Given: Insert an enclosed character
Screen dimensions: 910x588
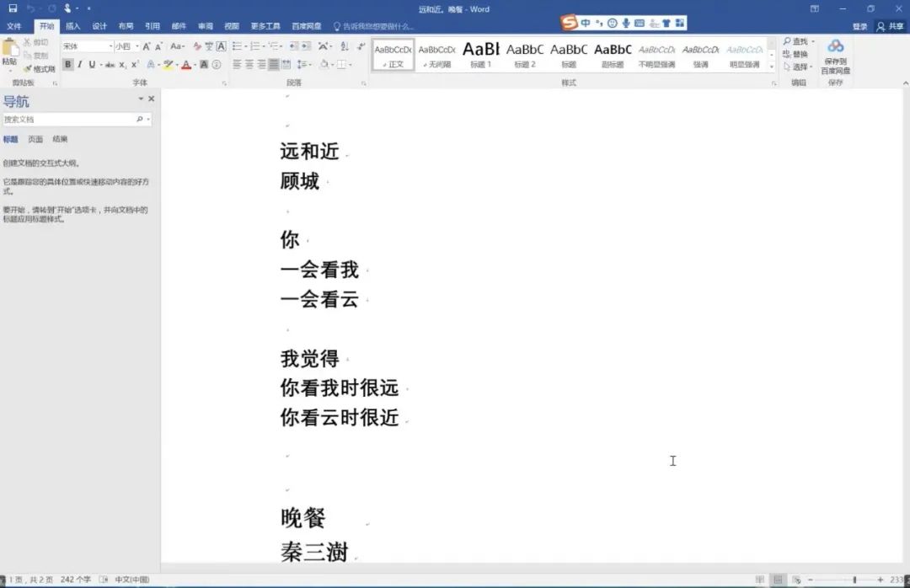Looking at the screenshot, I should [217, 64].
